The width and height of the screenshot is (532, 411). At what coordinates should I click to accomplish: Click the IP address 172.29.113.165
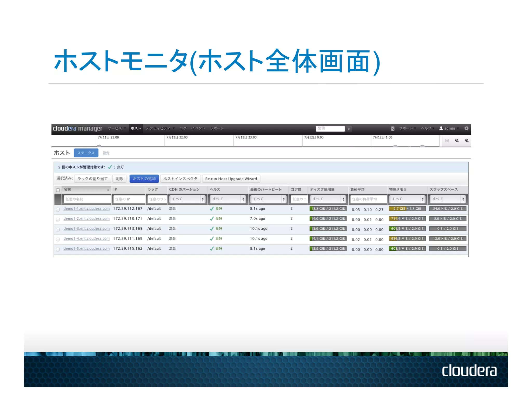click(x=128, y=229)
